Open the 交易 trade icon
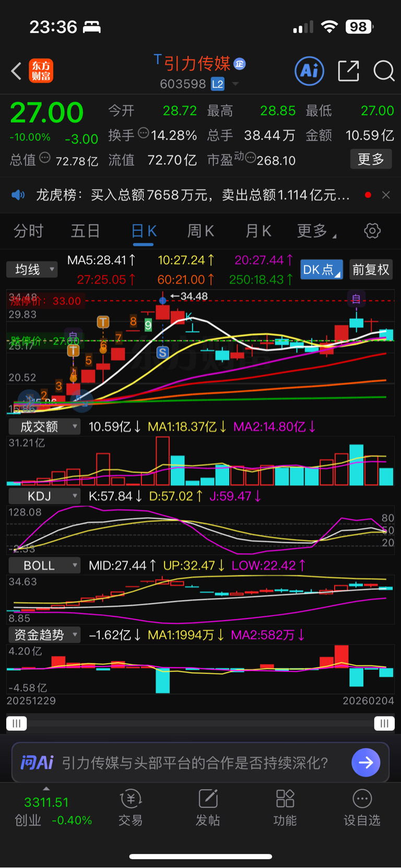 [x=131, y=807]
